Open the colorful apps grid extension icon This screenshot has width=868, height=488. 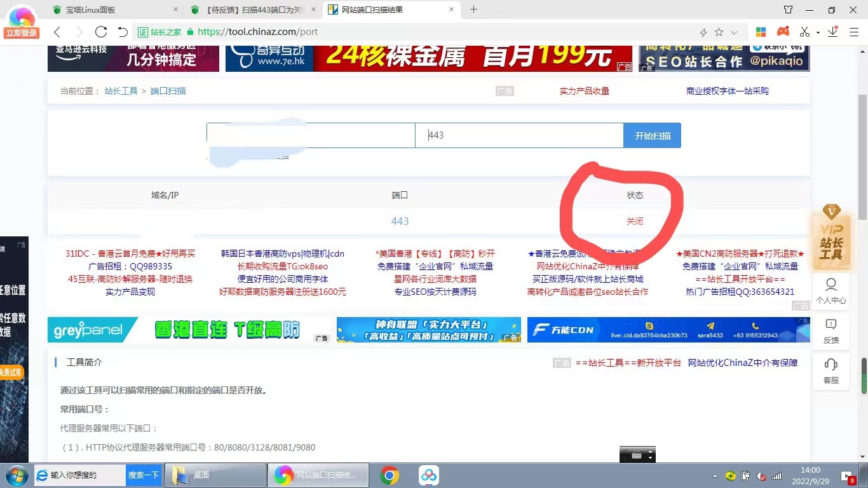(761, 32)
